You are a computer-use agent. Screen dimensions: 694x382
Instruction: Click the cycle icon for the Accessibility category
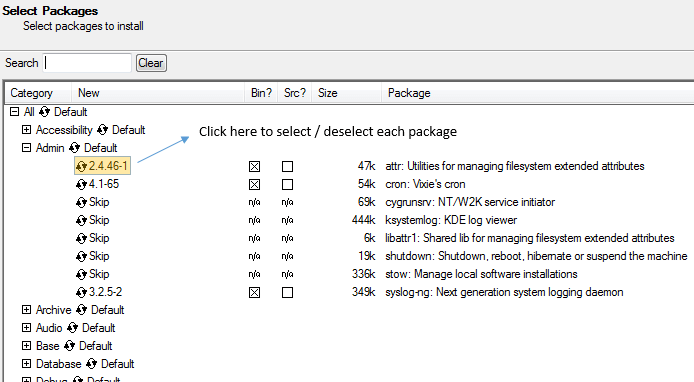point(102,130)
